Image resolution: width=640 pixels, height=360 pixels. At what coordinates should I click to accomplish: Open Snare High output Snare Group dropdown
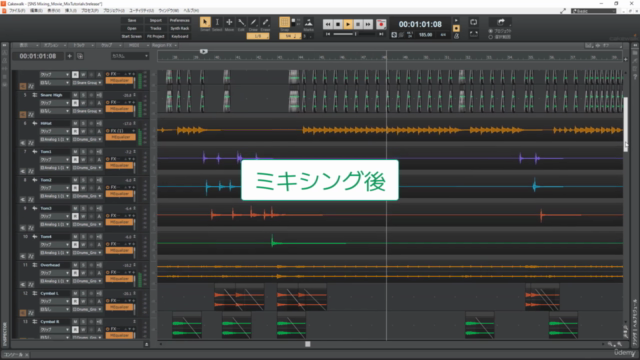[87, 111]
